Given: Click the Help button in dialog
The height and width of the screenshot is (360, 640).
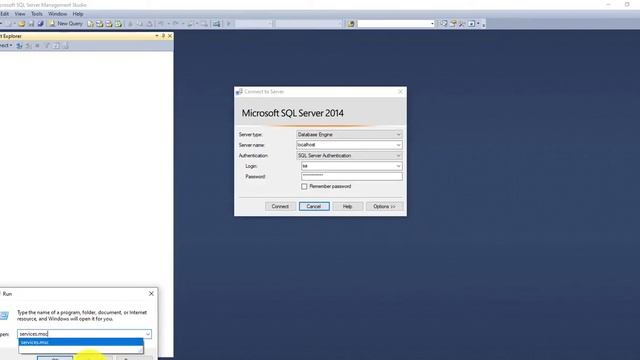Looking at the screenshot, I should click(x=347, y=207).
